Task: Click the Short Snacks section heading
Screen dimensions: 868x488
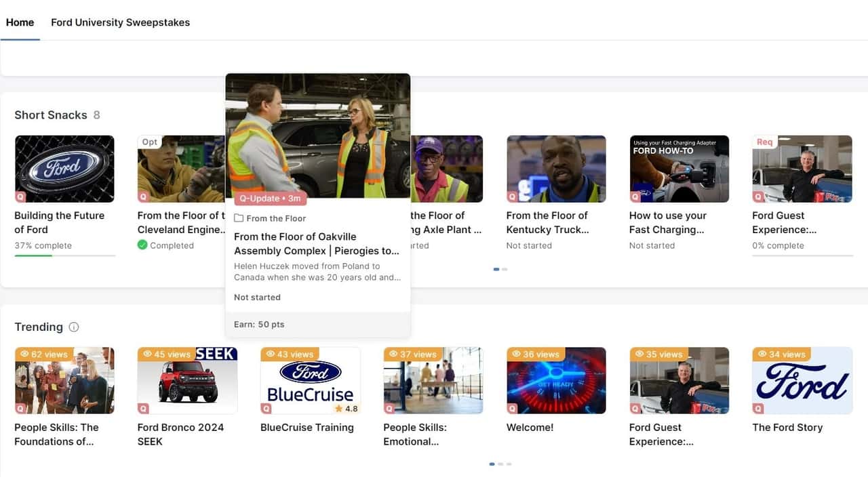Action: [x=51, y=115]
